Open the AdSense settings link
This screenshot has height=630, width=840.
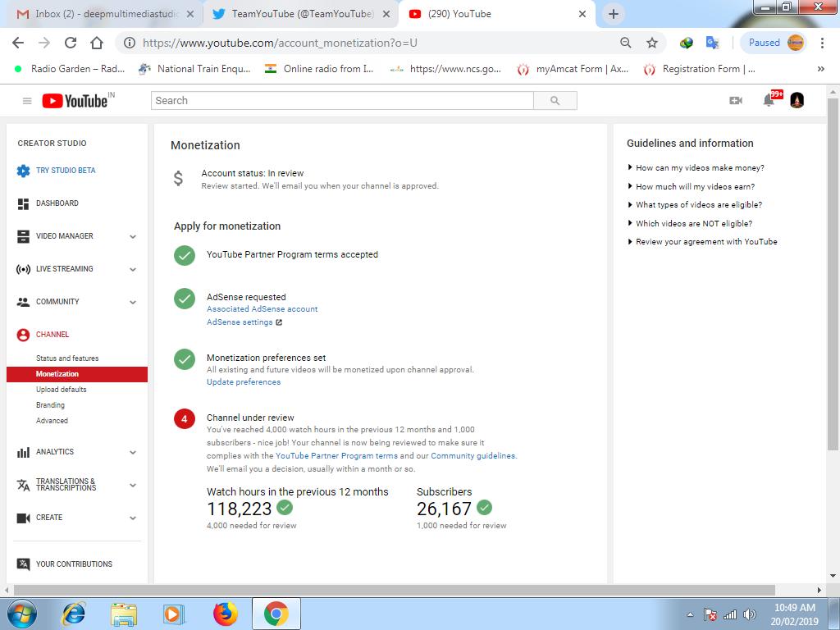coord(240,322)
